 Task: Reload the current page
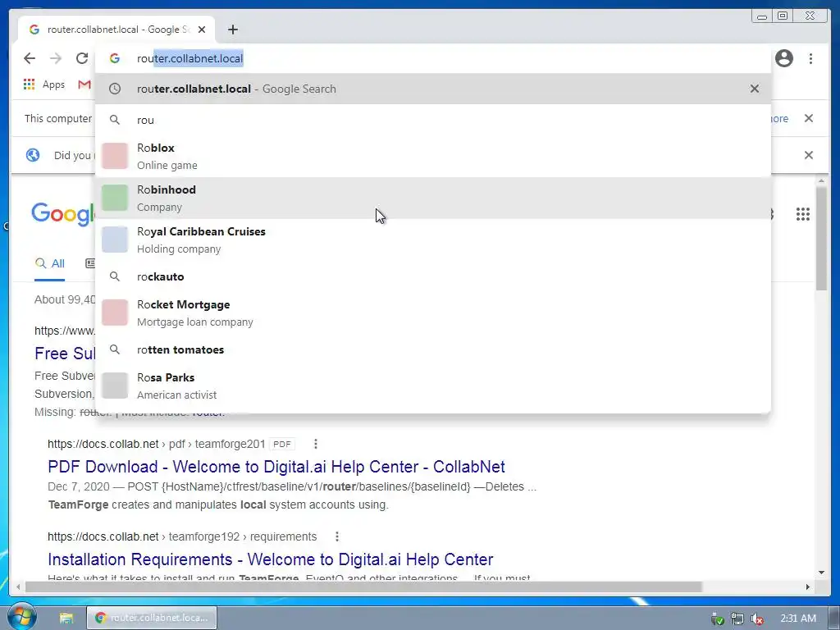[x=81, y=58]
